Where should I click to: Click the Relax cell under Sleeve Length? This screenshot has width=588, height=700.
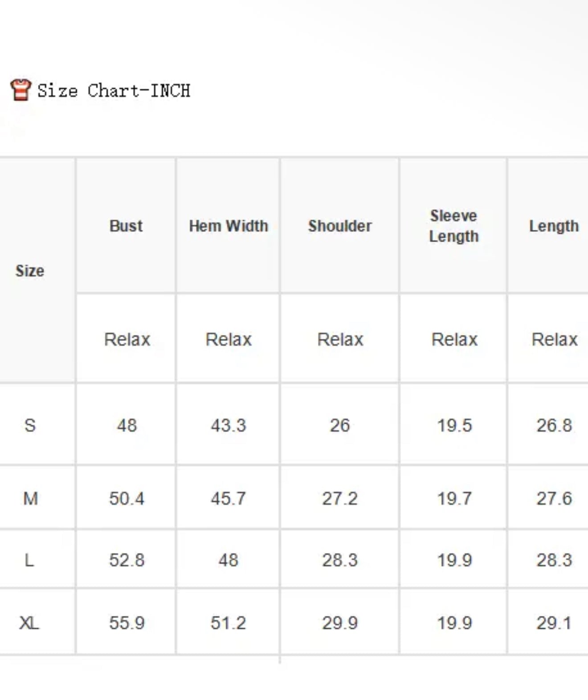click(454, 339)
